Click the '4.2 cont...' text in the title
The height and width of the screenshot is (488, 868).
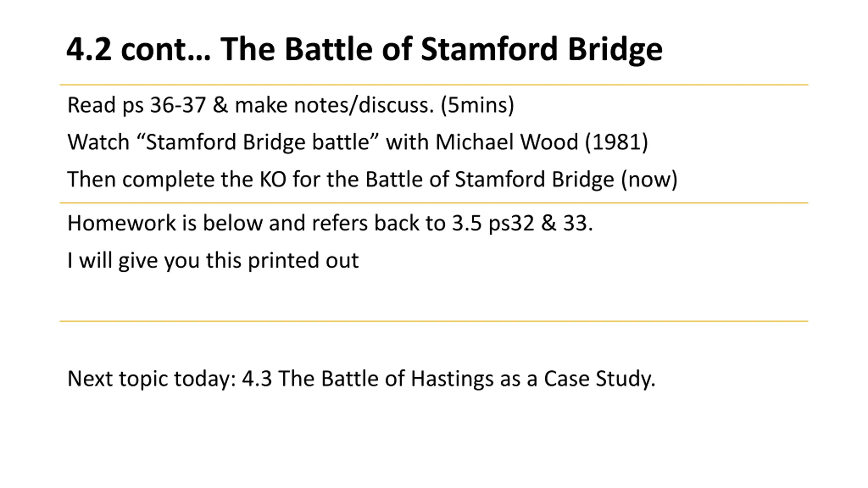[139, 49]
